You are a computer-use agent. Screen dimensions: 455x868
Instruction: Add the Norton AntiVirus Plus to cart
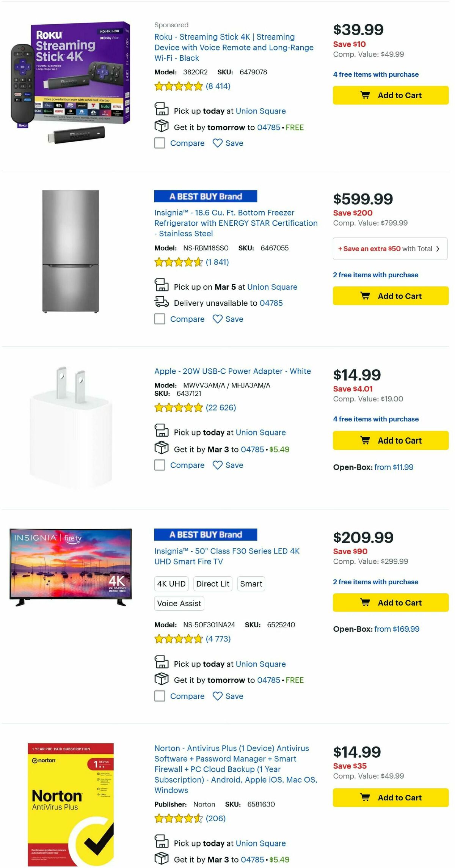coord(390,797)
